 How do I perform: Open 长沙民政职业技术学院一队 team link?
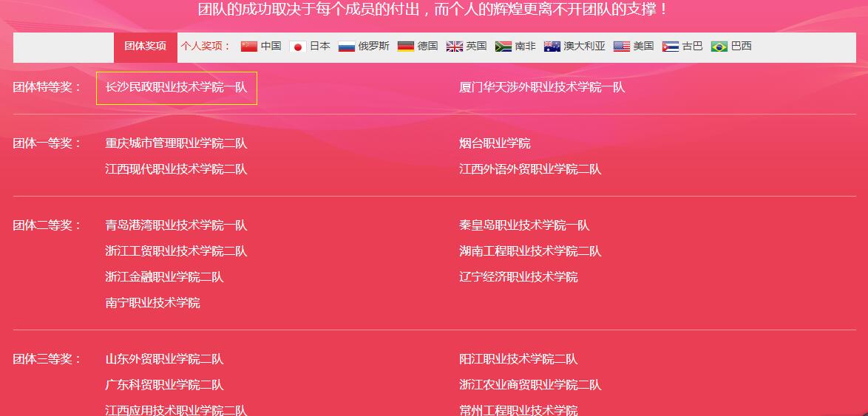coord(176,87)
